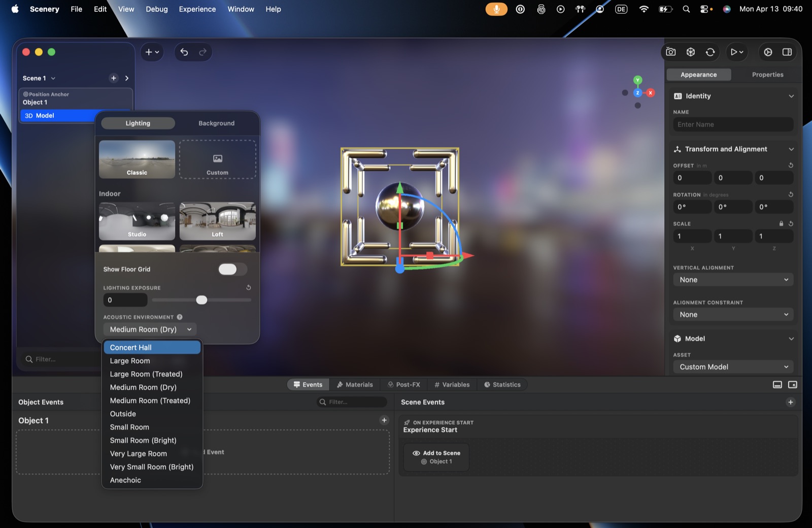Image resolution: width=812 pixels, height=528 pixels.
Task: Choose the Loft indoor lighting thumbnail
Action: 218,221
